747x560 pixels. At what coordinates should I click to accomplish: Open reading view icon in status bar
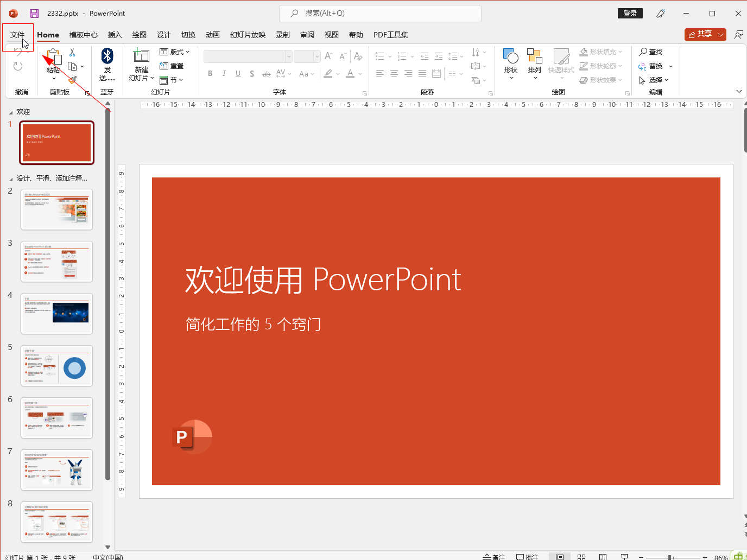coord(603,557)
